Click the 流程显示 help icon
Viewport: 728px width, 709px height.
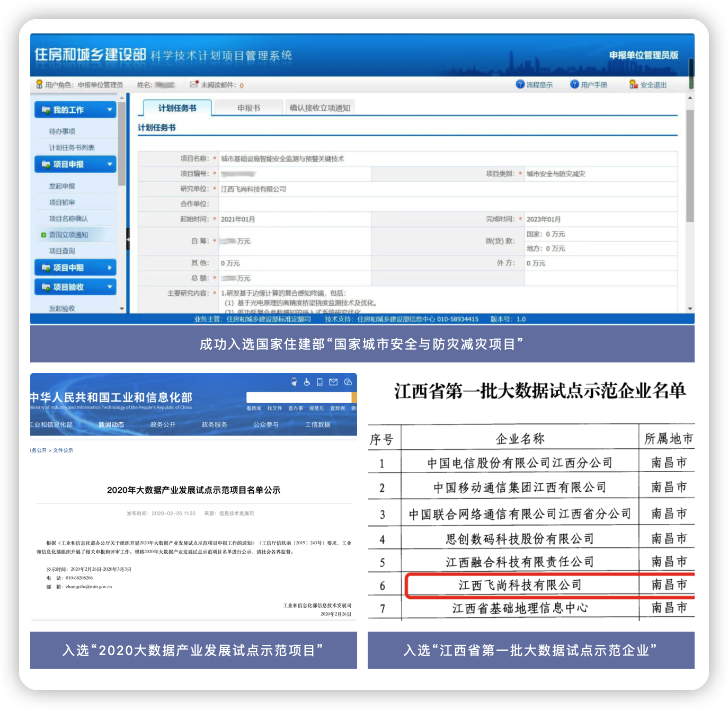(x=520, y=84)
